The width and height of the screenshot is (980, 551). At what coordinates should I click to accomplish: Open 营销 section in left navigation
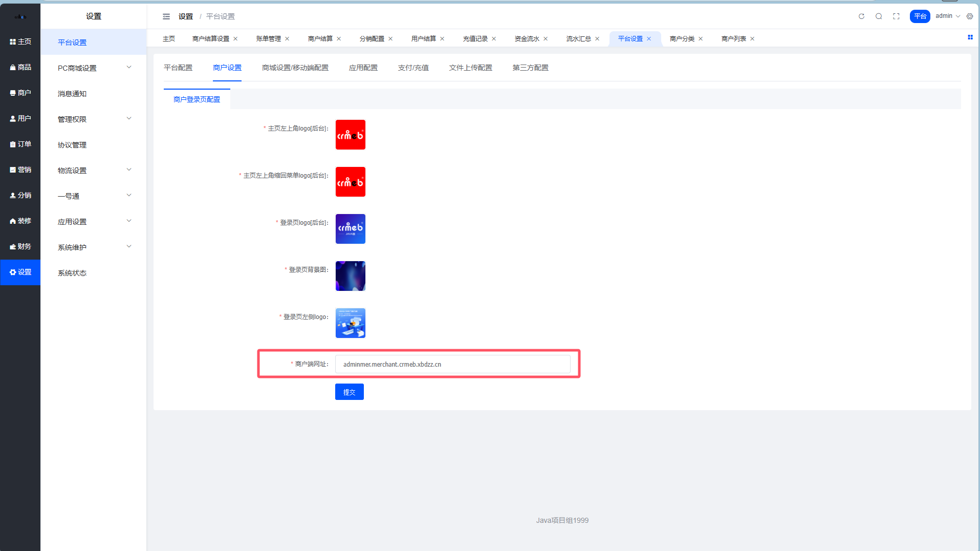click(20, 169)
